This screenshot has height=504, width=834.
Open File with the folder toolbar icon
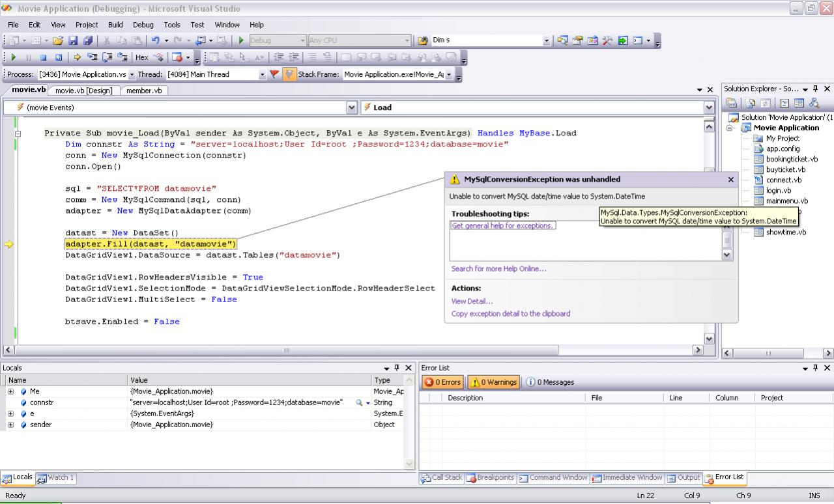coord(58,40)
